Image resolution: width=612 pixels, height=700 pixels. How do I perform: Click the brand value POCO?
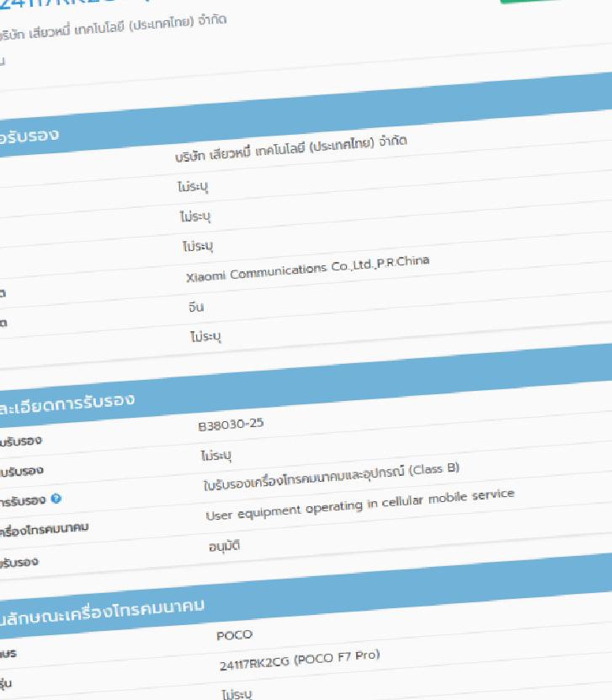[234, 635]
